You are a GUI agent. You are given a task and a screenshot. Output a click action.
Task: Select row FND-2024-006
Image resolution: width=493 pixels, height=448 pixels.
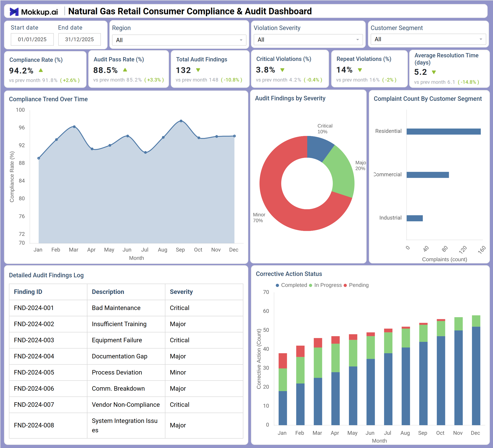pos(126,389)
